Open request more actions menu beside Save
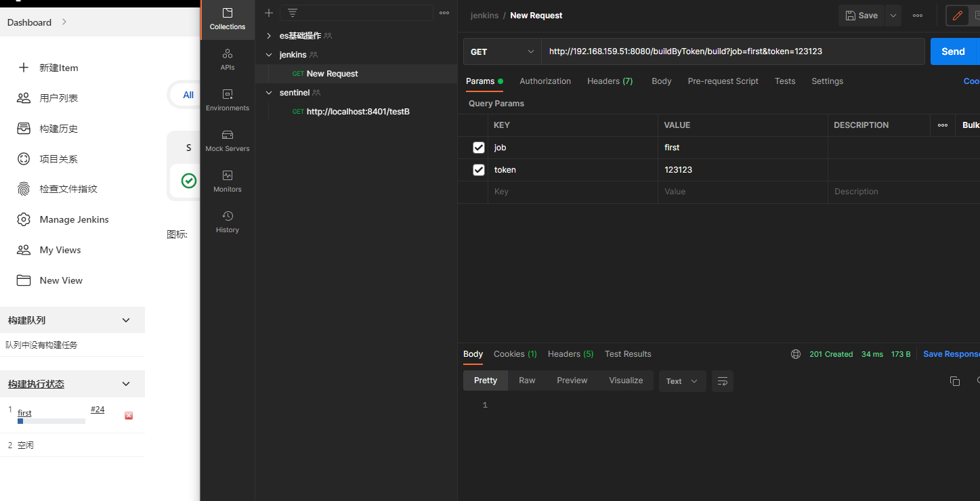Screen dimensions: 980x501 click(x=918, y=16)
